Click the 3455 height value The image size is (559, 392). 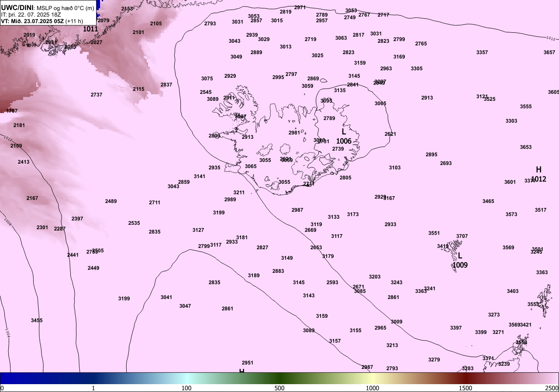point(37,320)
